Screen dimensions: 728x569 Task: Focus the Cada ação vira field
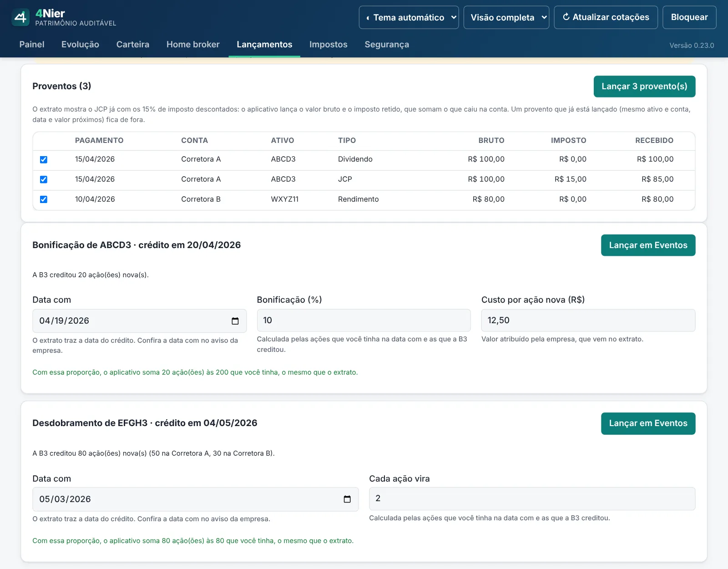(x=532, y=499)
